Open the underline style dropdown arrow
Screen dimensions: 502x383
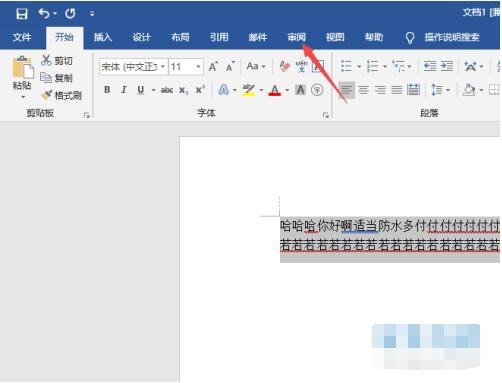point(153,90)
